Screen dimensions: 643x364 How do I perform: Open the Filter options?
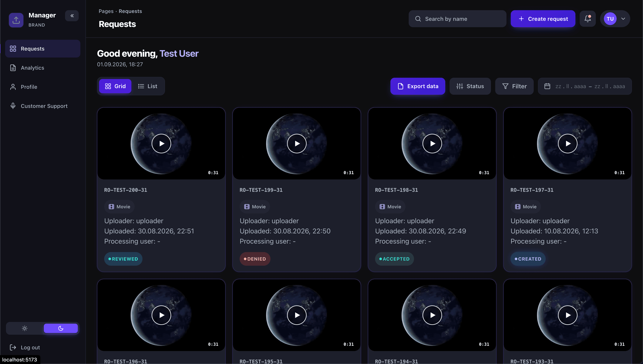514,86
